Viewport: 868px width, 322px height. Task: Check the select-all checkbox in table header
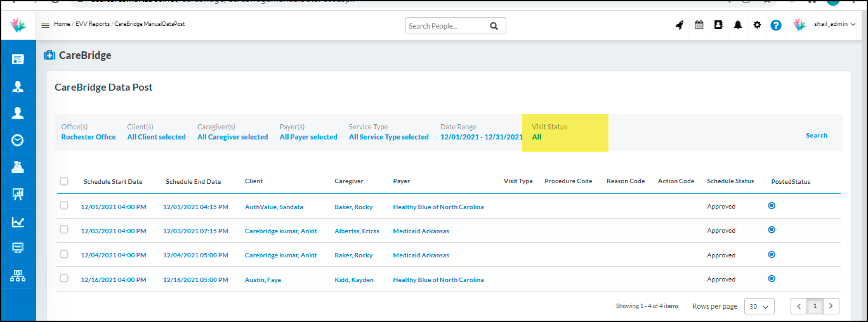tap(64, 181)
